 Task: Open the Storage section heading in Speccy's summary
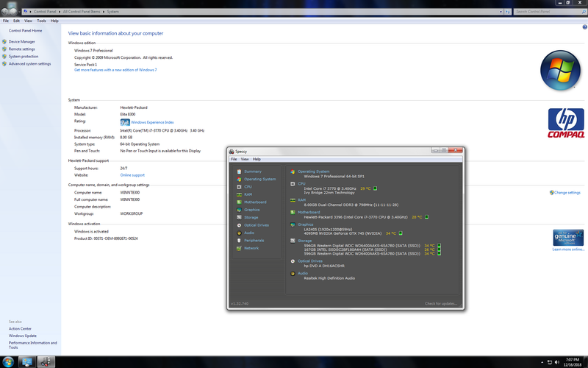pyautogui.click(x=304, y=241)
